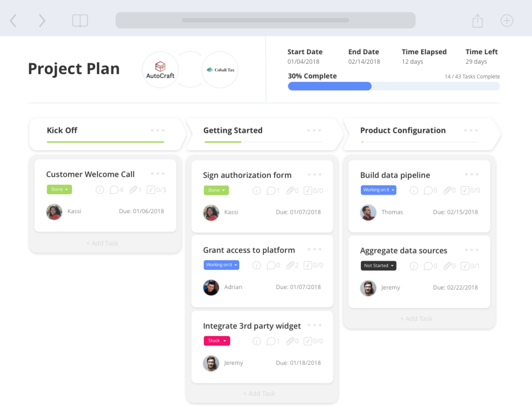The height and width of the screenshot is (417, 532).
Task: View info icon on Build data pipeline
Action: [x=414, y=191]
